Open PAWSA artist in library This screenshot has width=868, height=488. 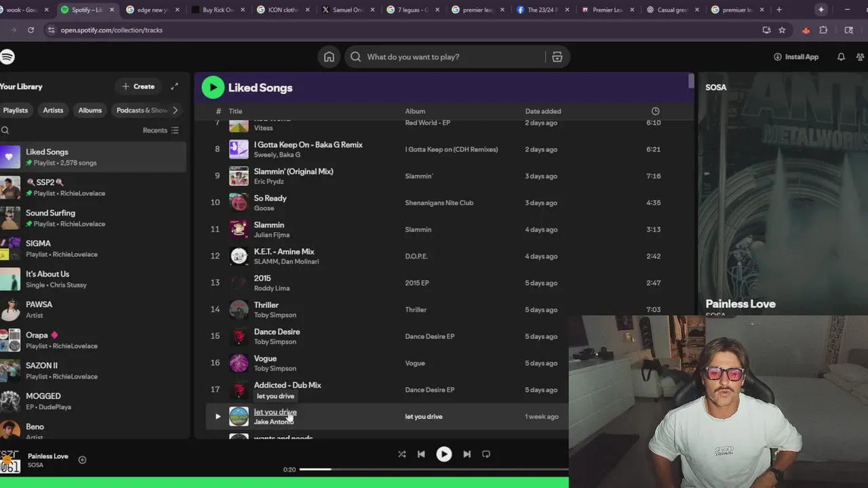(93, 310)
